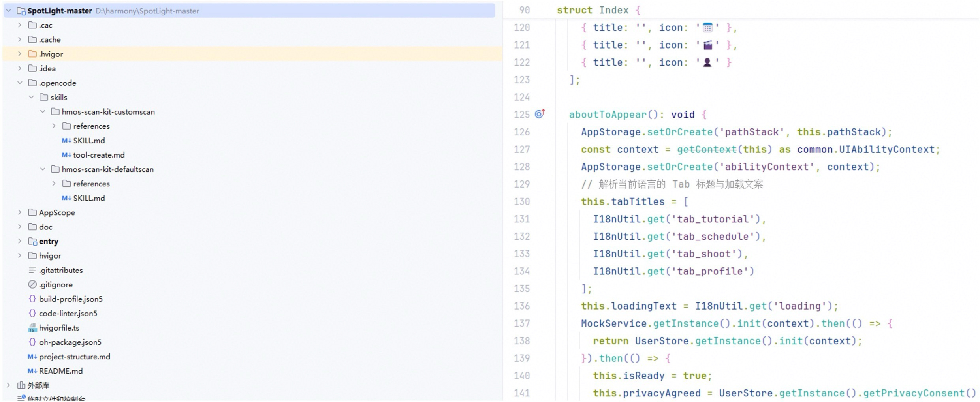Click the .gitattributes file icon

(x=32, y=270)
